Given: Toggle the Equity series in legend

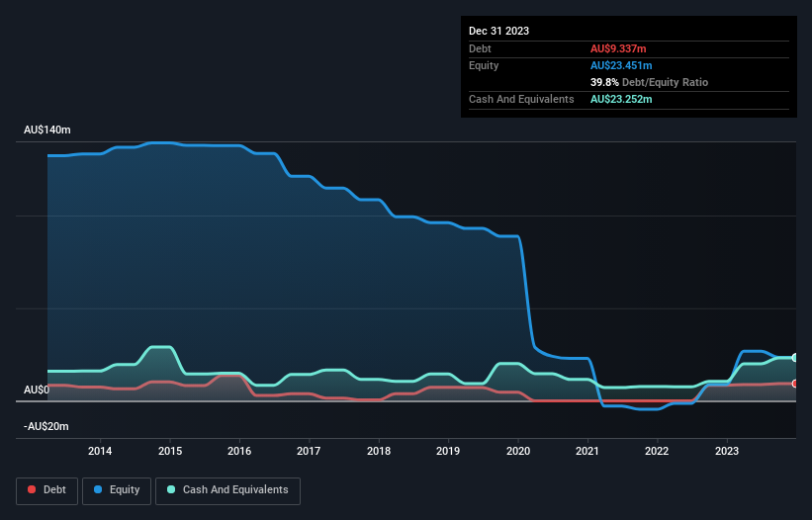Looking at the screenshot, I should click(x=117, y=490).
